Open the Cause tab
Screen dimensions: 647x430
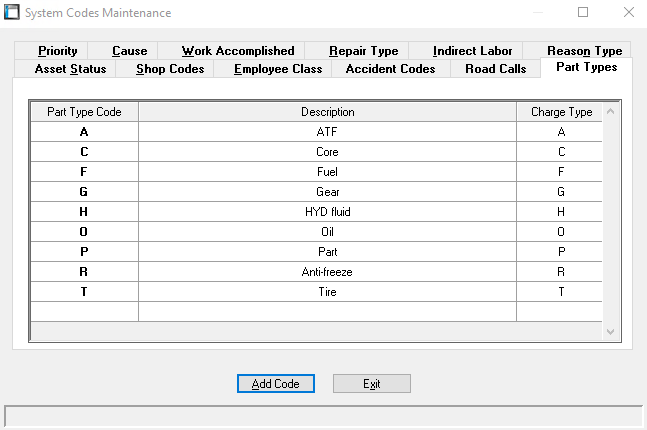(129, 51)
